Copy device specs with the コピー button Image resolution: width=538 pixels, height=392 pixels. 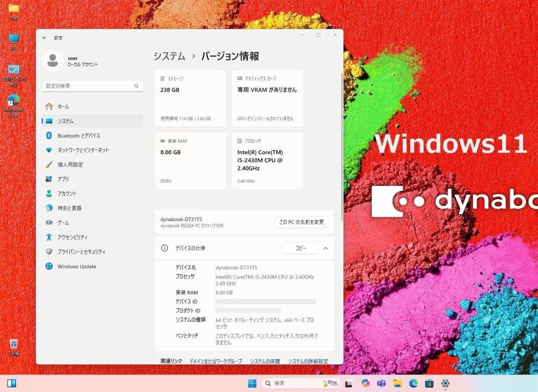[300, 248]
